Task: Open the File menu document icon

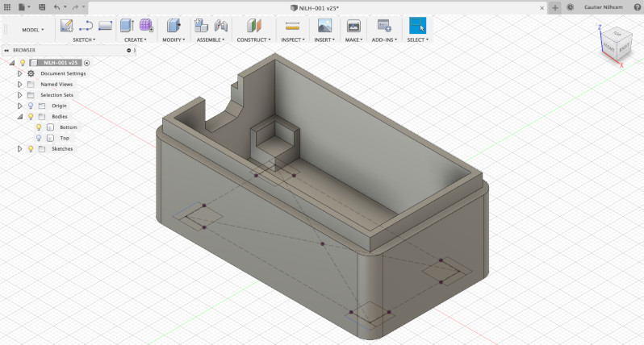Action: [22, 7]
